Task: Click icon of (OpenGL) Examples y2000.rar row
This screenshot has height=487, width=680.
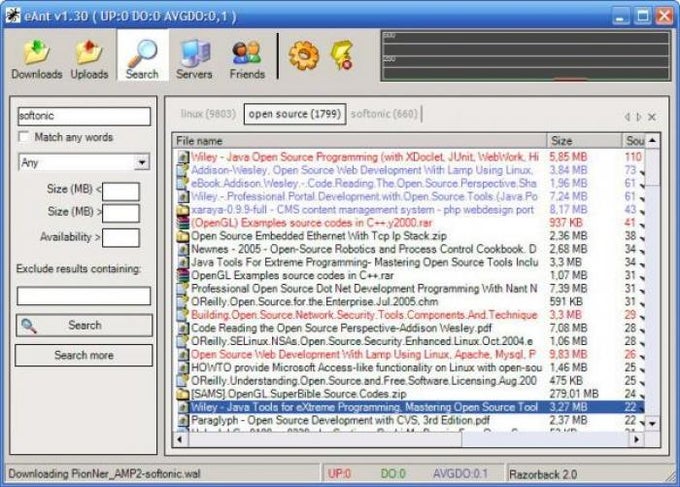Action: click(x=183, y=223)
